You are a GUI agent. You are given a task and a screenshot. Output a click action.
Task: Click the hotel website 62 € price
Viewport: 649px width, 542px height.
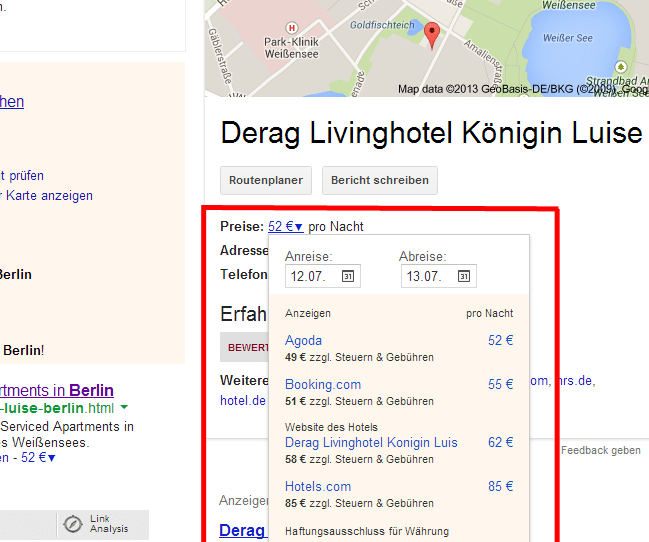pyautogui.click(x=500, y=442)
